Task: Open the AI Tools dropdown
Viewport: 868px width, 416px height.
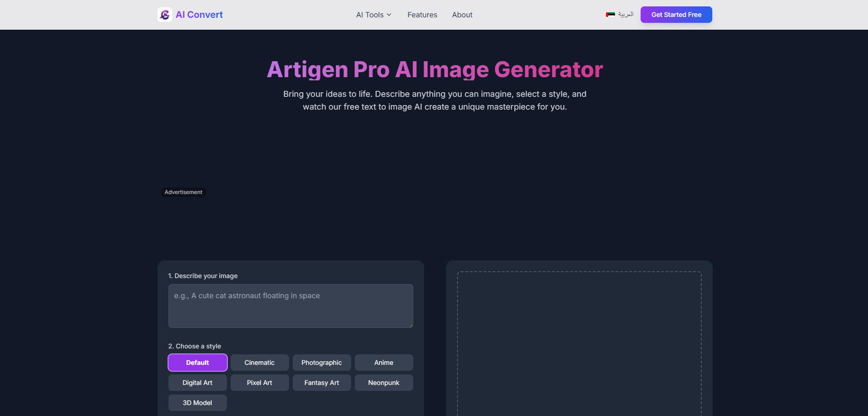Action: [373, 15]
